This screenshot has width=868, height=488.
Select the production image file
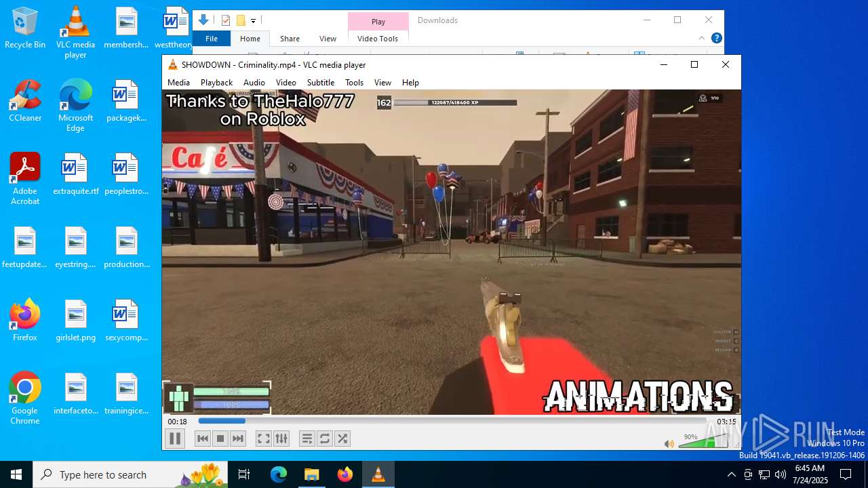[x=126, y=248]
